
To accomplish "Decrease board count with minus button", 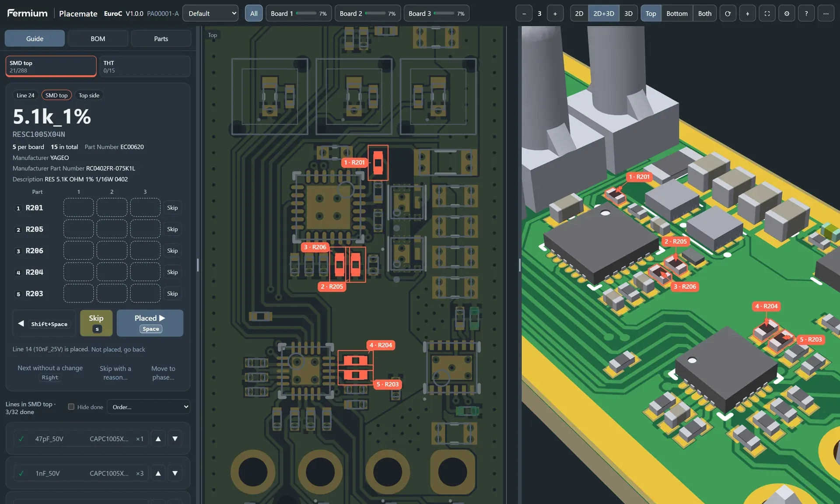I will [524, 14].
